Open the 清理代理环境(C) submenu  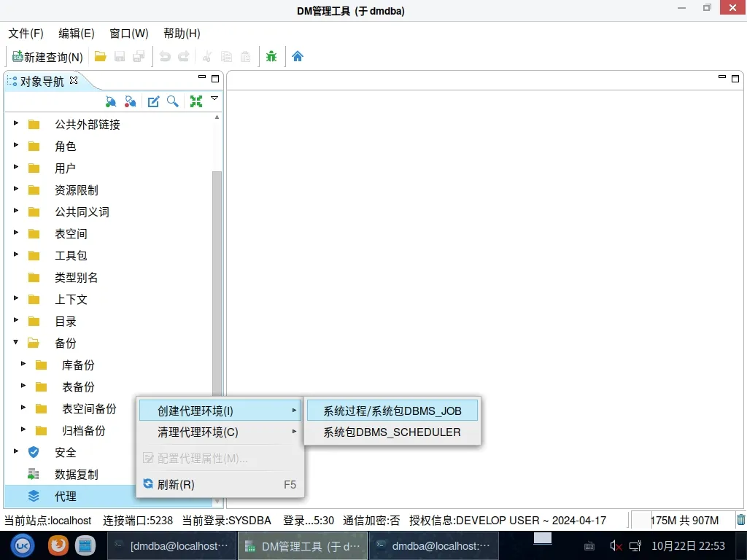coord(198,432)
